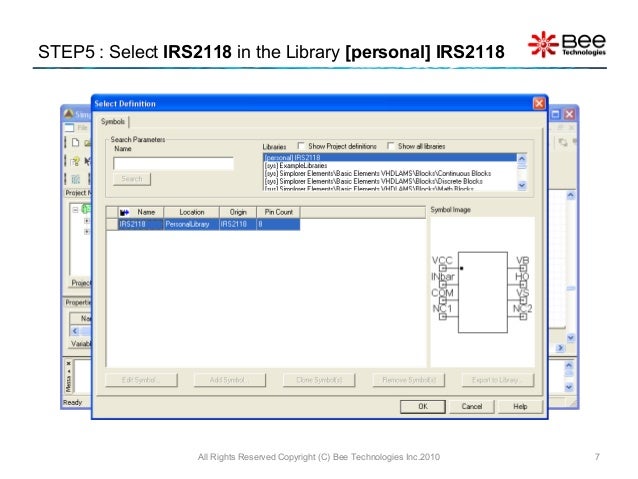
Task: Click the Cancel button
Action: [472, 406]
